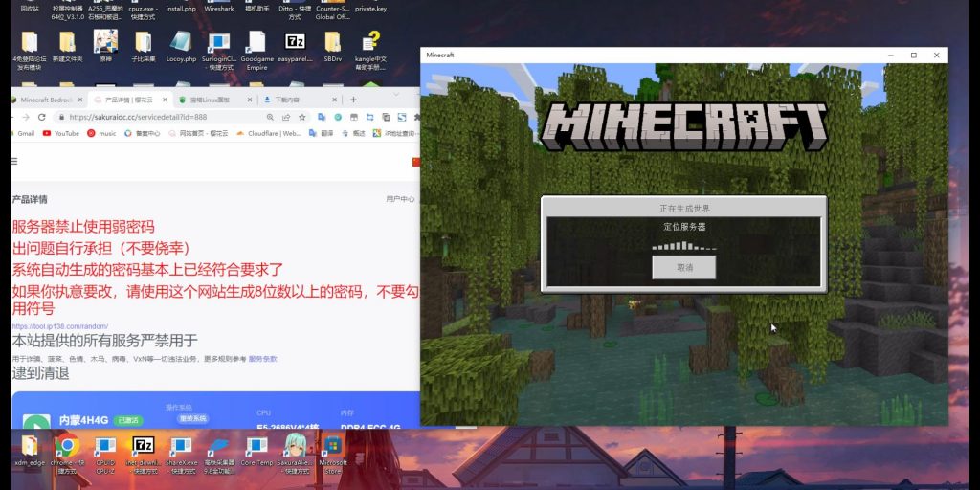Open the Cloudflare bookmark
The height and width of the screenshot is (490, 980).
(269, 133)
